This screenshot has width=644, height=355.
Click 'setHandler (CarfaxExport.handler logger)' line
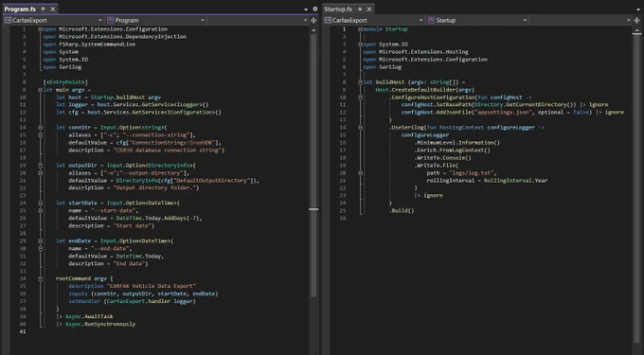tap(133, 301)
